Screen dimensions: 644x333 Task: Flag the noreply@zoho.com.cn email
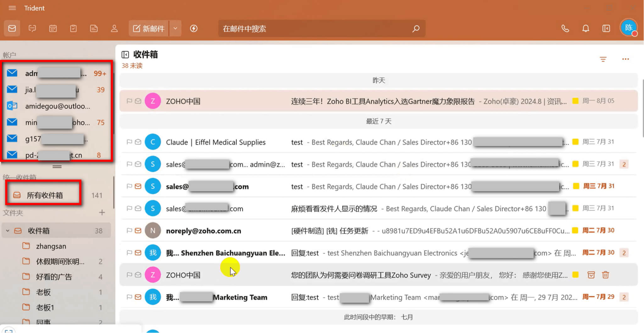tap(129, 230)
